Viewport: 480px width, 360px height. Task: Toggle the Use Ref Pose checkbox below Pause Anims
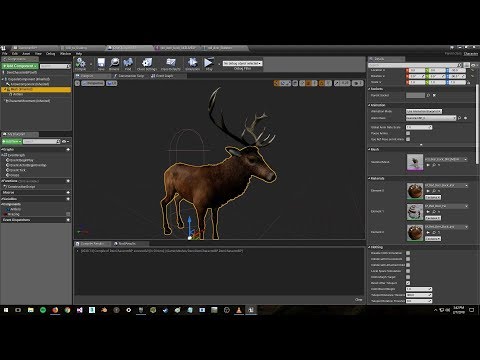(x=408, y=139)
